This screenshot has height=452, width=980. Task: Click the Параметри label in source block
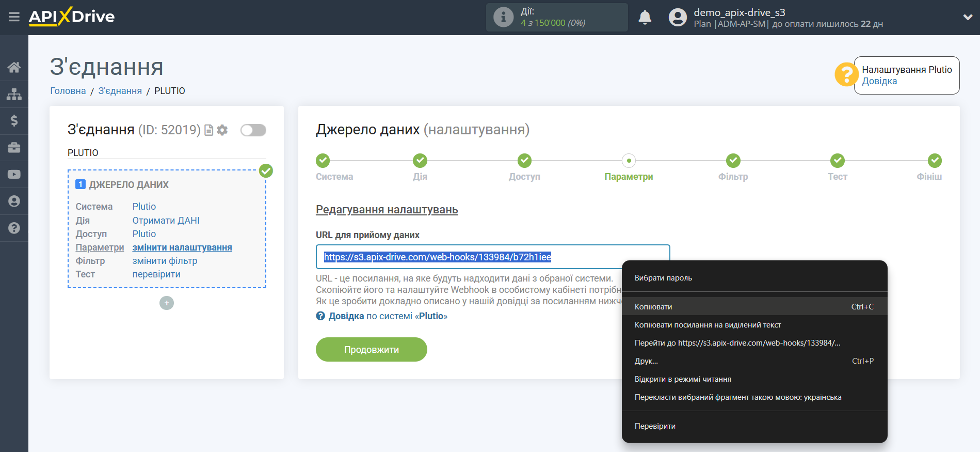(100, 247)
